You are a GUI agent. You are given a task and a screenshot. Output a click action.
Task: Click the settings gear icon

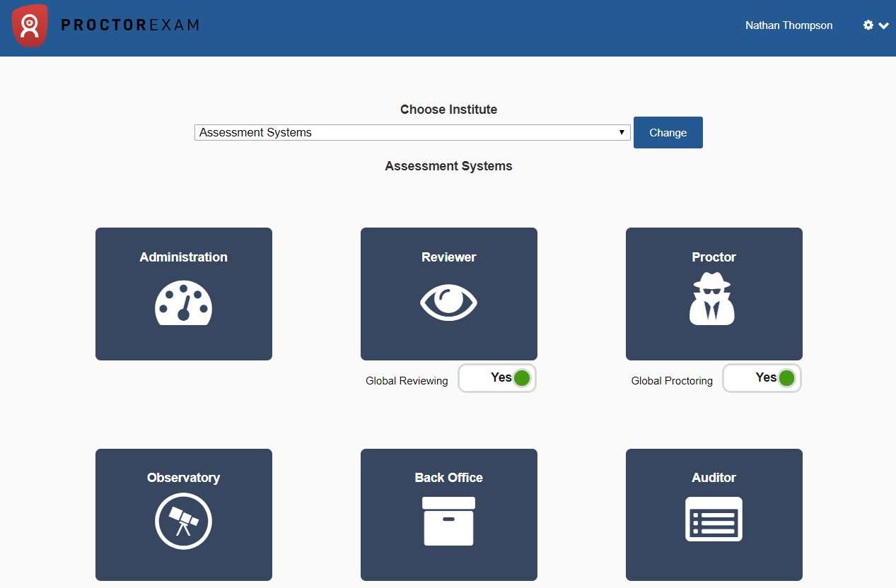pos(868,25)
